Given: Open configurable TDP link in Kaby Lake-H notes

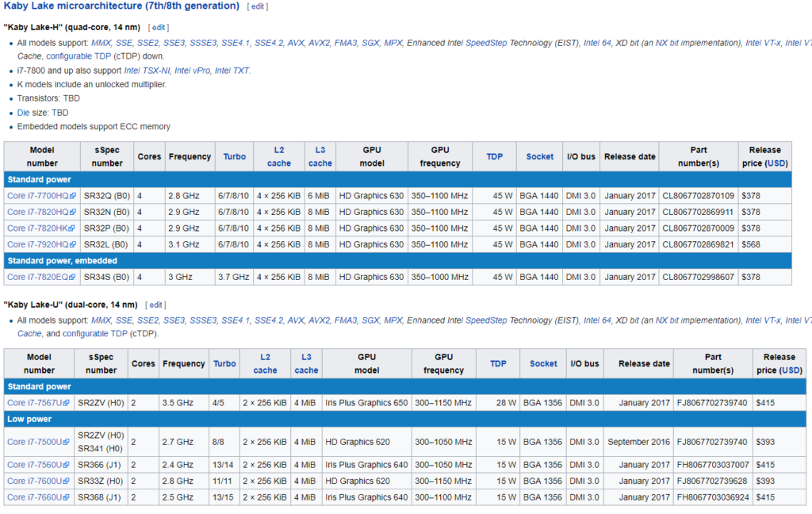Looking at the screenshot, I should point(79,56).
